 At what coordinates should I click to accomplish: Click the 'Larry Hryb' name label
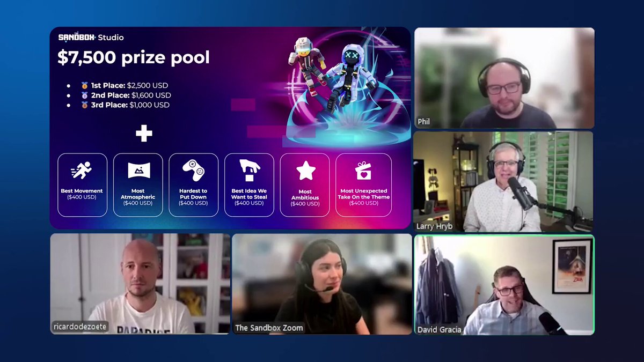pos(435,226)
